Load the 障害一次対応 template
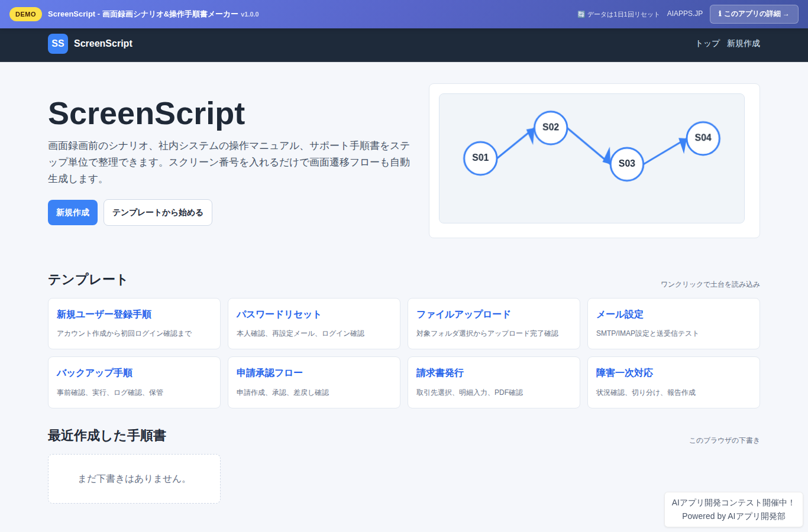The height and width of the screenshot is (532, 808). point(674,382)
